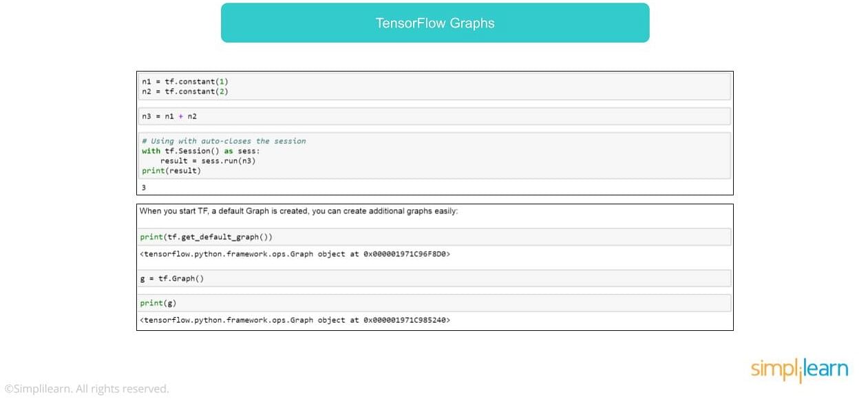Click the Simplilearn logo
868x399 pixels.
click(799, 369)
